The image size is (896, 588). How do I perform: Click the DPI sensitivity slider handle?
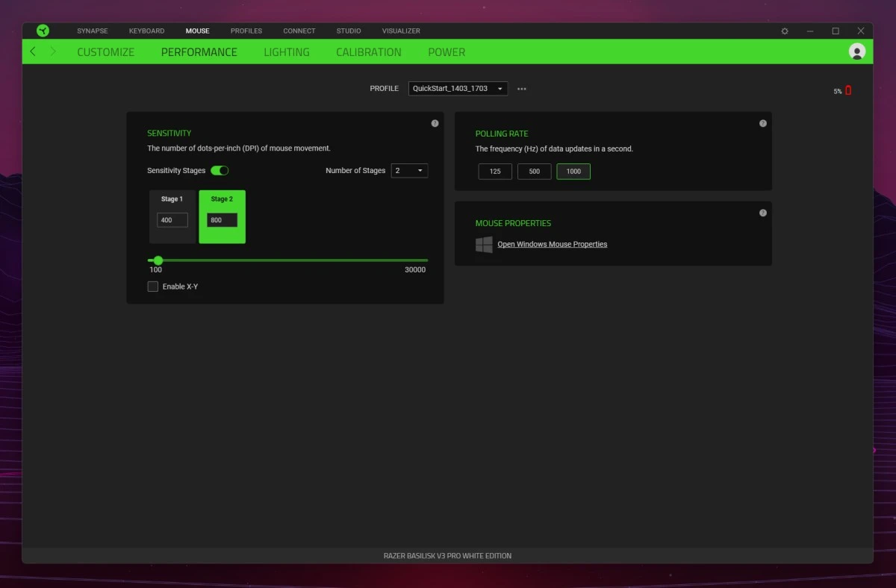coord(158,260)
